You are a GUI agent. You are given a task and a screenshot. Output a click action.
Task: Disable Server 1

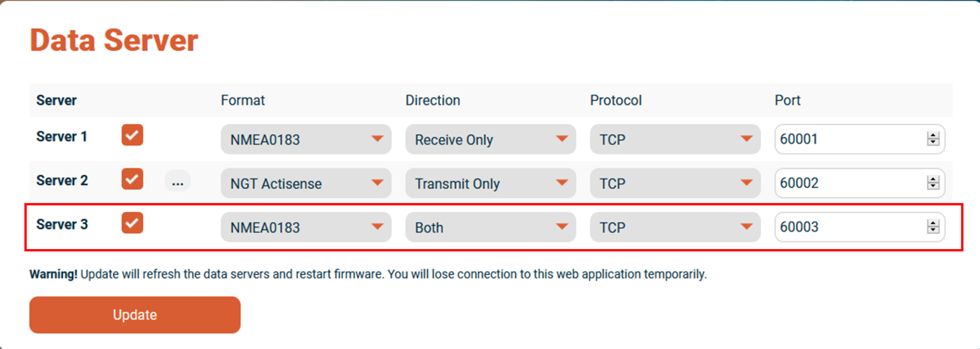132,135
